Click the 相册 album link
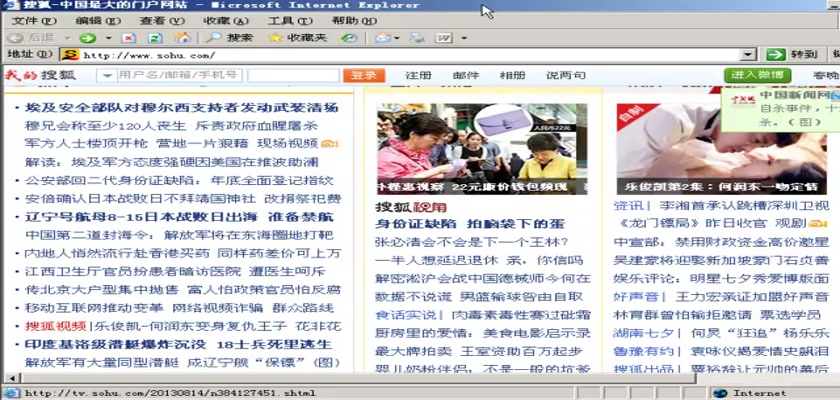The height and width of the screenshot is (400, 840). coord(512,76)
